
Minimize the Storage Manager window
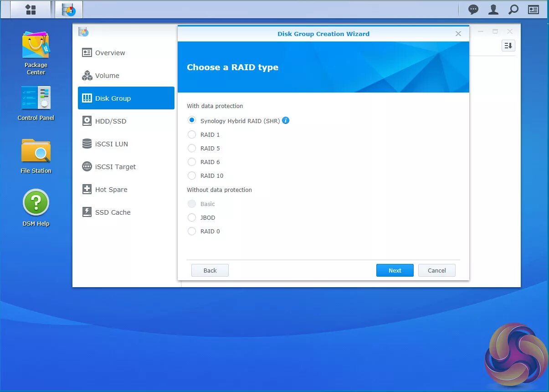(x=481, y=31)
